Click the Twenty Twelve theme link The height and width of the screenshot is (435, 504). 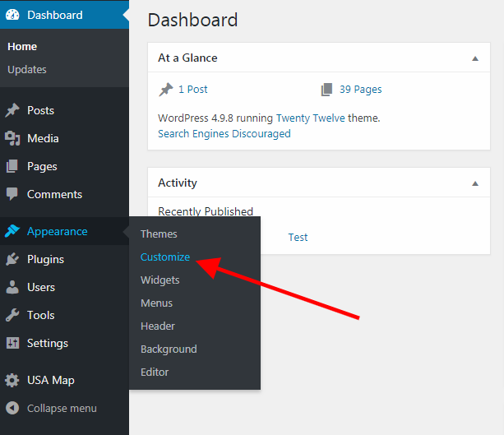(310, 118)
